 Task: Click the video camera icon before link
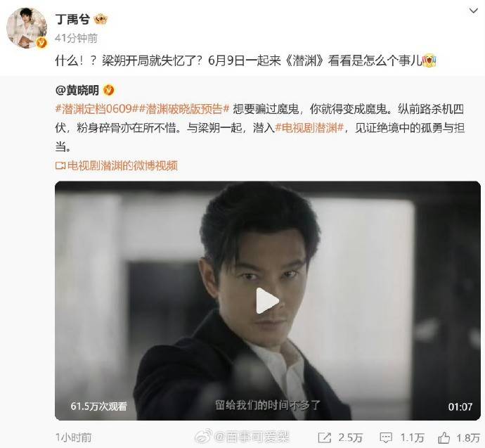point(60,165)
